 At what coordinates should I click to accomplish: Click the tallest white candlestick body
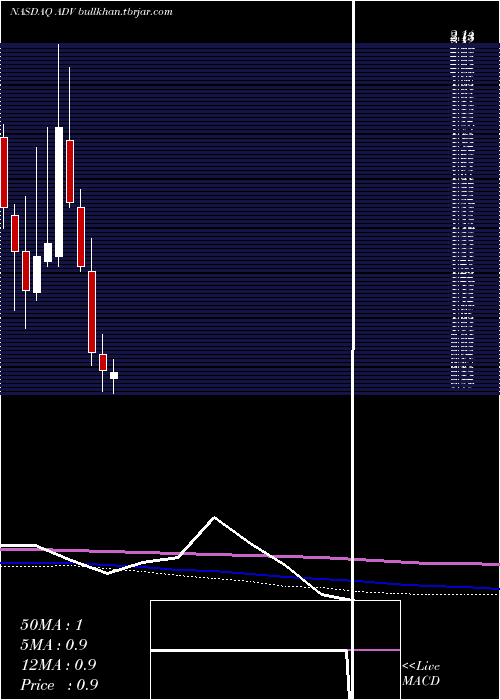point(59,192)
